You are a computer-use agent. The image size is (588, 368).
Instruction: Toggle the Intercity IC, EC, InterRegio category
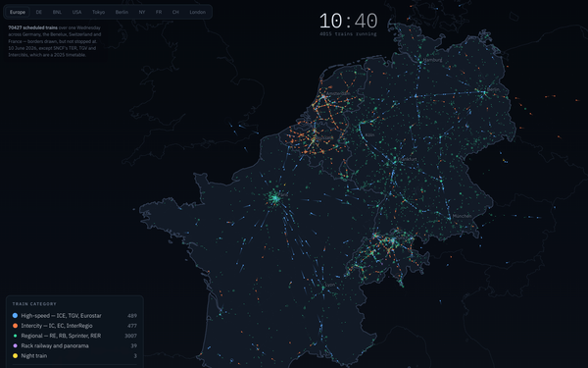click(x=74, y=326)
